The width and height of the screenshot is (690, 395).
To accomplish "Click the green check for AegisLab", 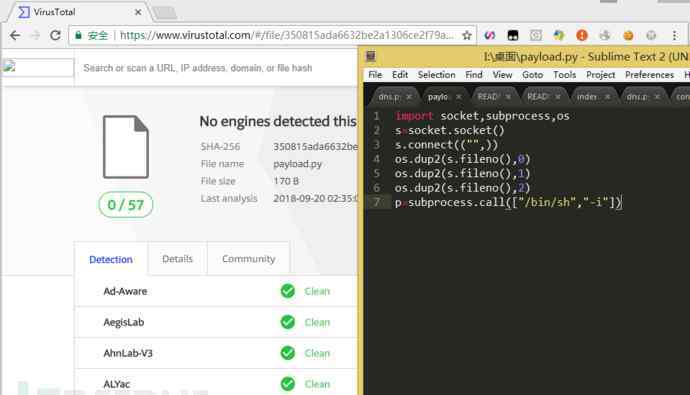I will [x=288, y=322].
